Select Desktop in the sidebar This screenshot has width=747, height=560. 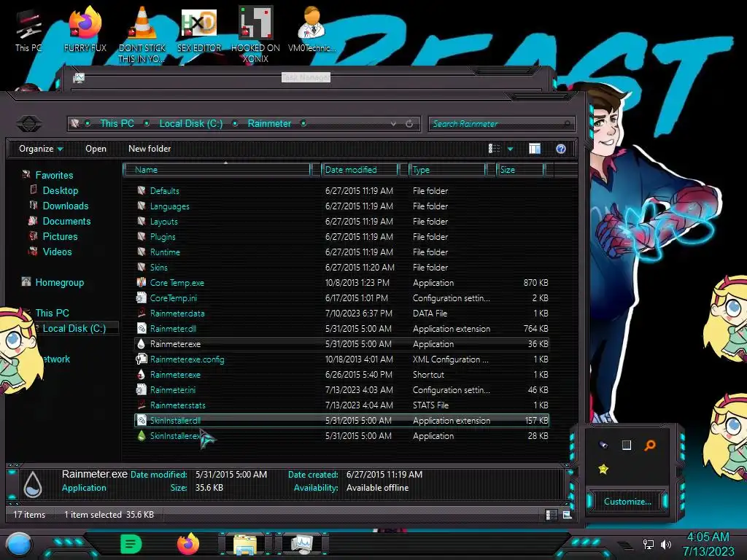click(x=60, y=190)
